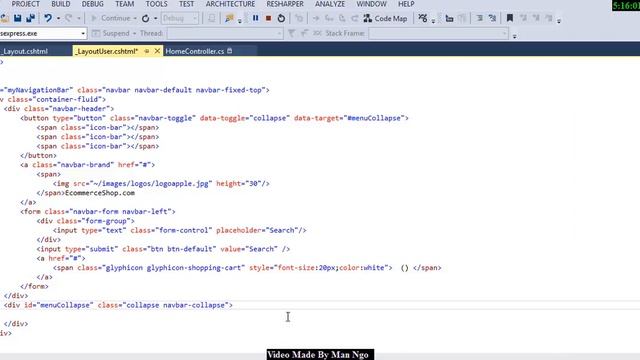Image resolution: width=640 pixels, height=360 pixels.
Task: Undo the last edit
Action: (x=48, y=18)
